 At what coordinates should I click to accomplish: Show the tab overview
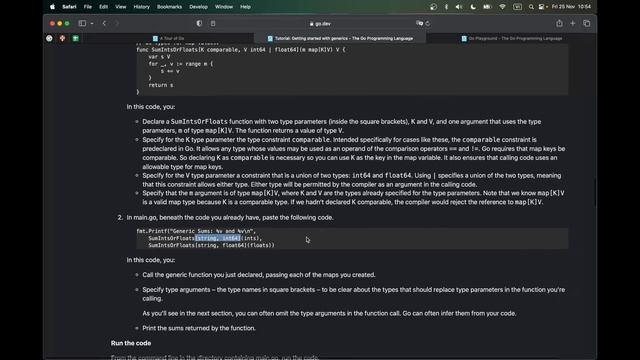pos(587,23)
